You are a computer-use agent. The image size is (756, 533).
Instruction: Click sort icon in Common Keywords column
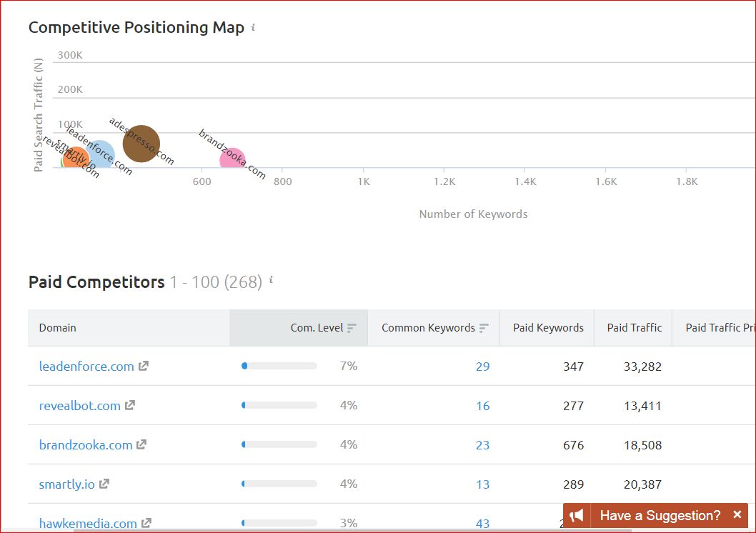pos(484,328)
